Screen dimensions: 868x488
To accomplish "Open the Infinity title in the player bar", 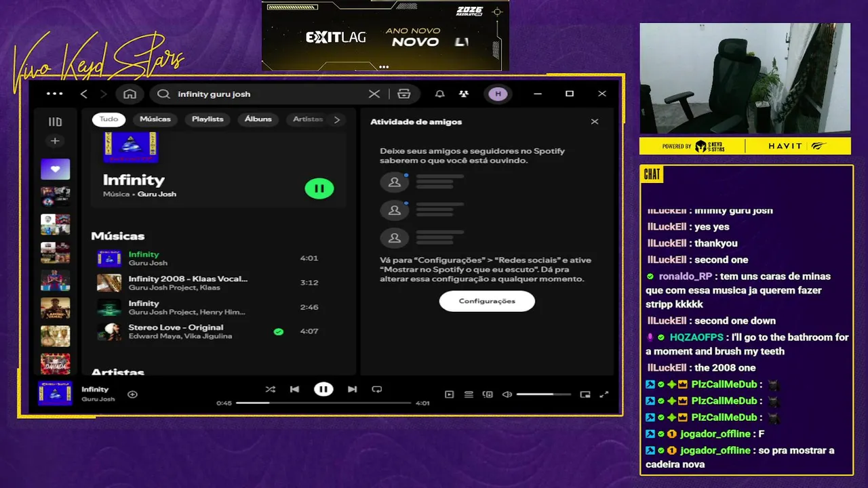I will 95,389.
